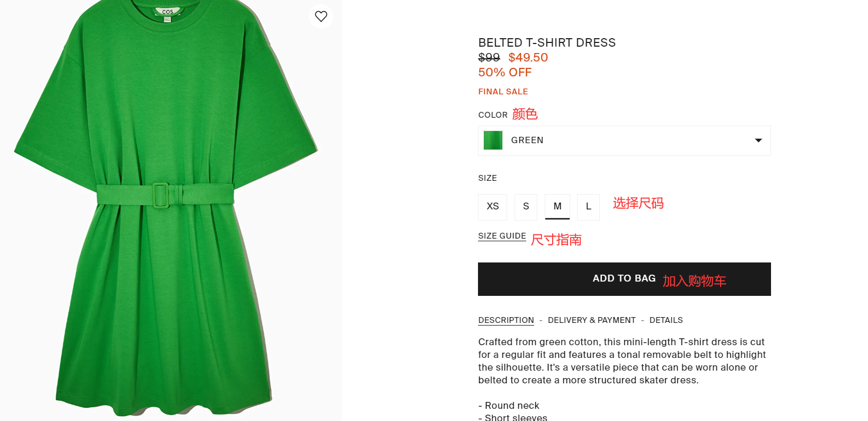Pick size L

tap(588, 206)
